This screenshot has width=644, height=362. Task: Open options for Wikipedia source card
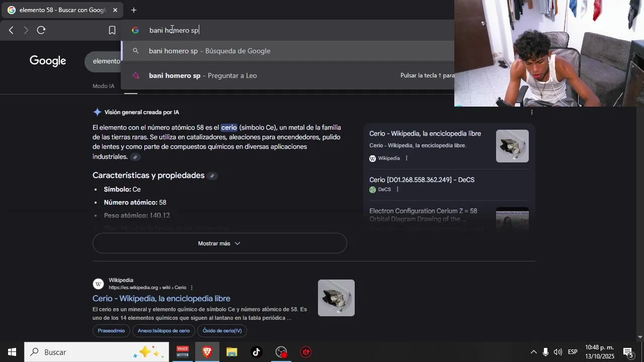[407, 158]
